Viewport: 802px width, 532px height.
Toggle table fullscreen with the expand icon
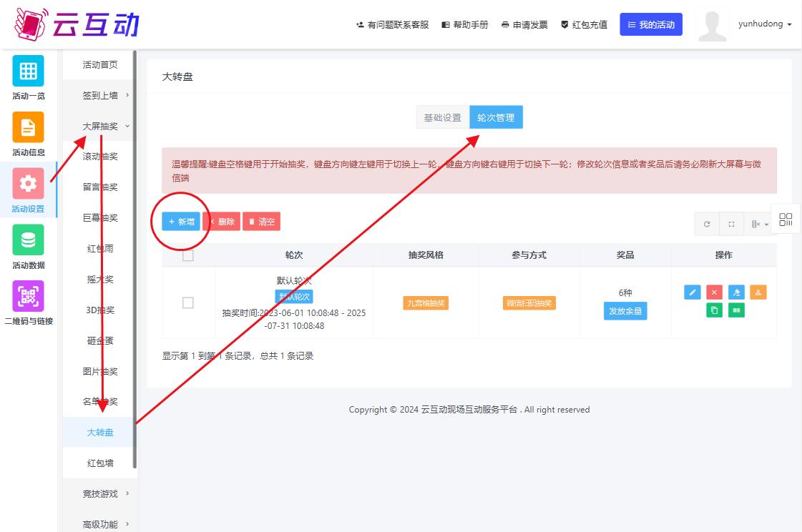pos(731,225)
